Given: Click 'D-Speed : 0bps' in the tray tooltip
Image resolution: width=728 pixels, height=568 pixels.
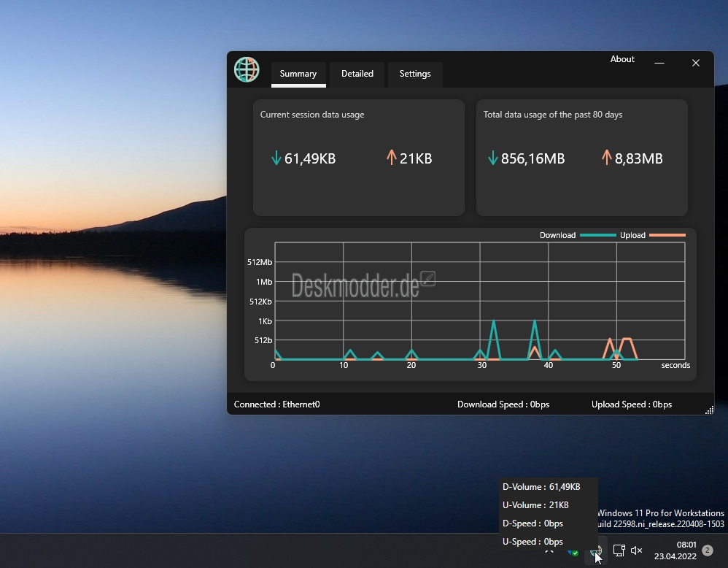Looking at the screenshot, I should [x=533, y=523].
